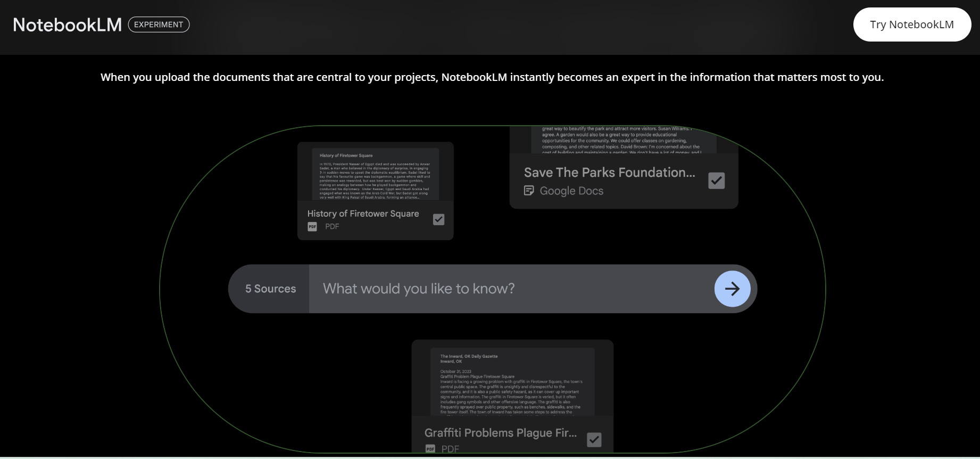Submit question with the arrow button
Screen dimensions: 980x459
pos(732,289)
